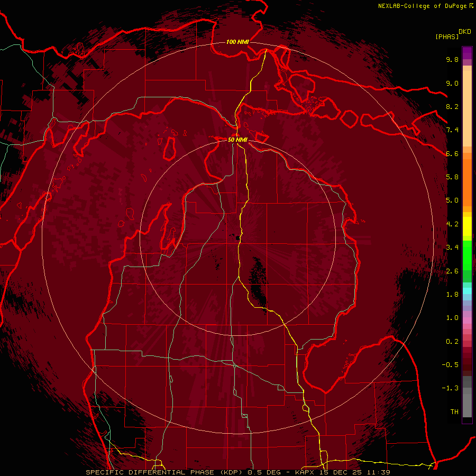The image size is (476, 476).
Task: Click the 5.0 scale value
Action: tap(452, 200)
